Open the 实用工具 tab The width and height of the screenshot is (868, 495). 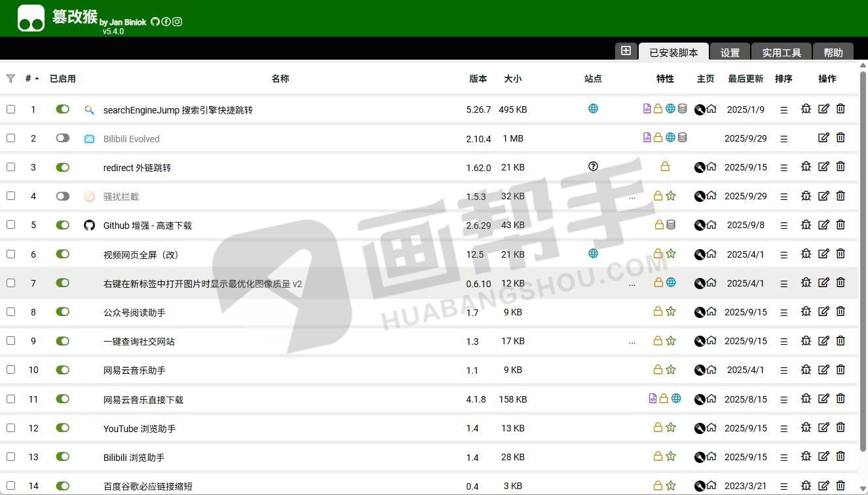tap(782, 53)
